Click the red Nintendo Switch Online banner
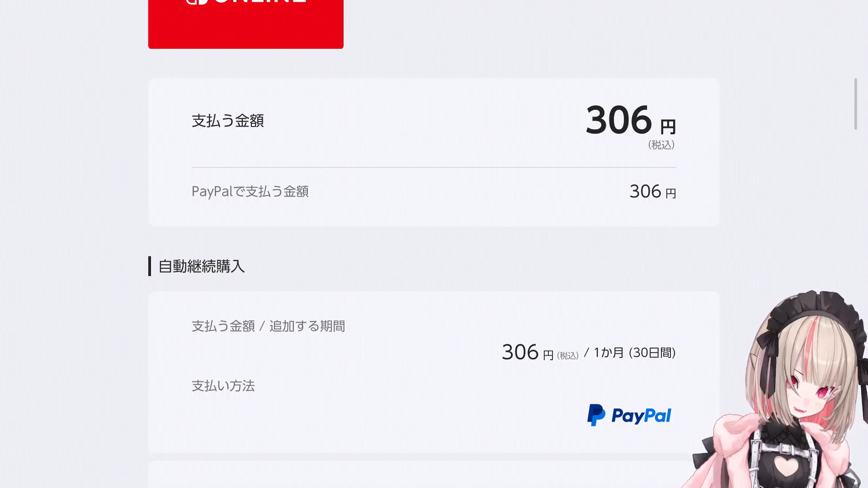Screen dimensions: 868x488 click(246, 24)
